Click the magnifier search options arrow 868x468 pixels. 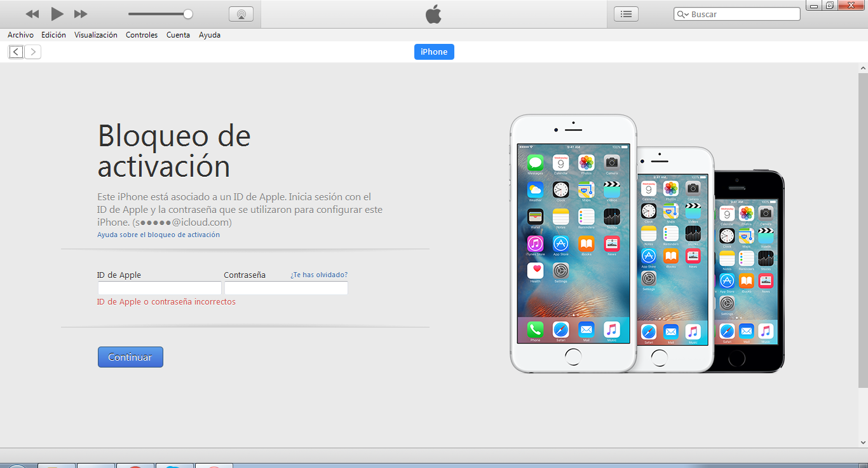pos(683,14)
